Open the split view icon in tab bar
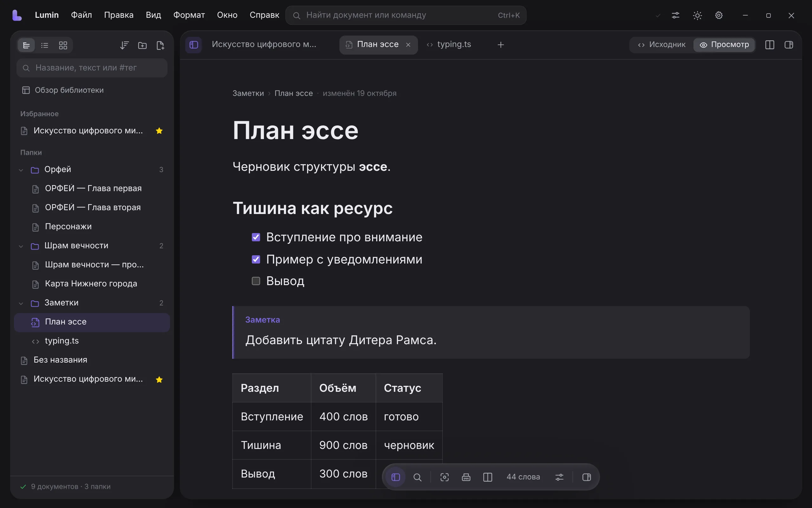The height and width of the screenshot is (508, 812). tap(770, 45)
